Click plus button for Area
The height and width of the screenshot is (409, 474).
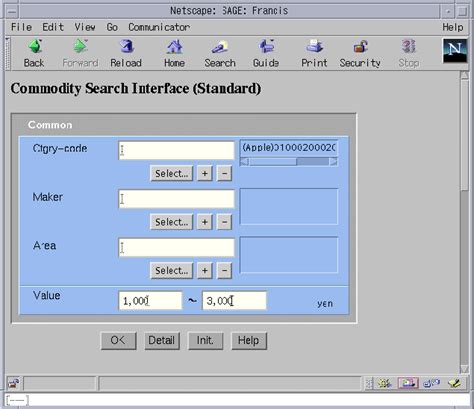coord(205,270)
